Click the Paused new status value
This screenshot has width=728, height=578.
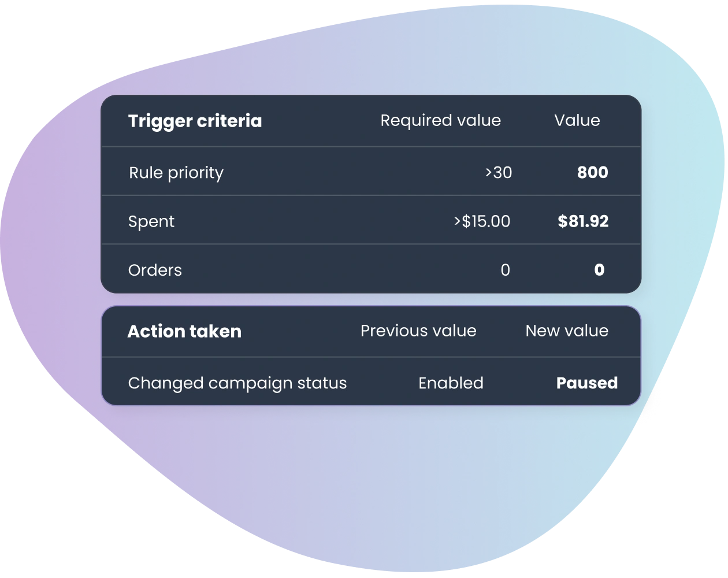click(587, 383)
